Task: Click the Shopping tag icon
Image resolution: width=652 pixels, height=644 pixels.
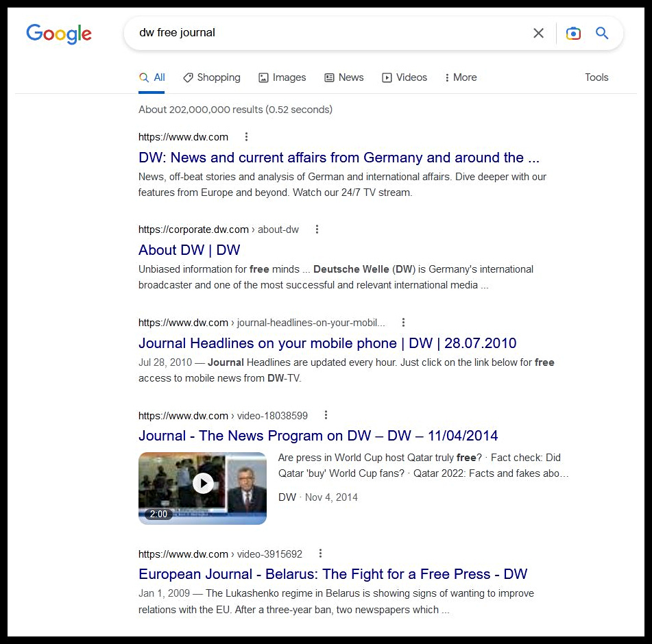Action: click(x=188, y=77)
